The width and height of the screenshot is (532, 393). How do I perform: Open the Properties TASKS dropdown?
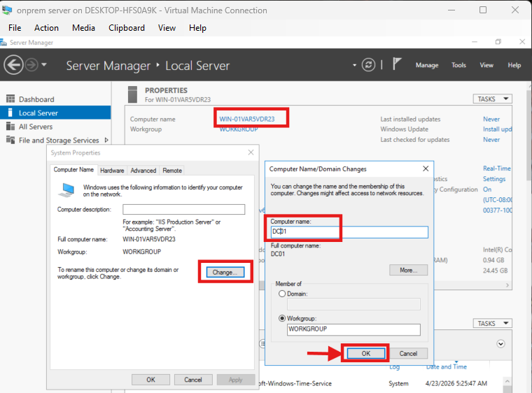coord(493,99)
